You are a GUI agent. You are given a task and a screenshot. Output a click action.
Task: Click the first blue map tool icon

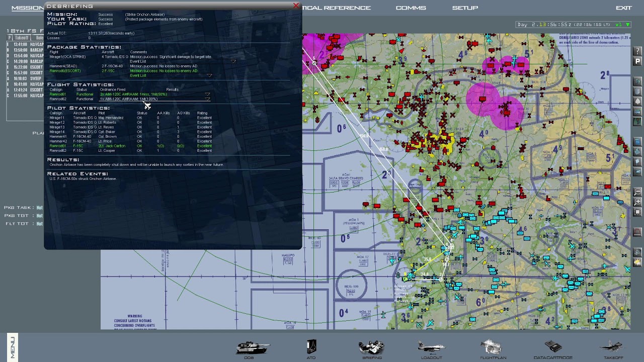click(x=637, y=142)
